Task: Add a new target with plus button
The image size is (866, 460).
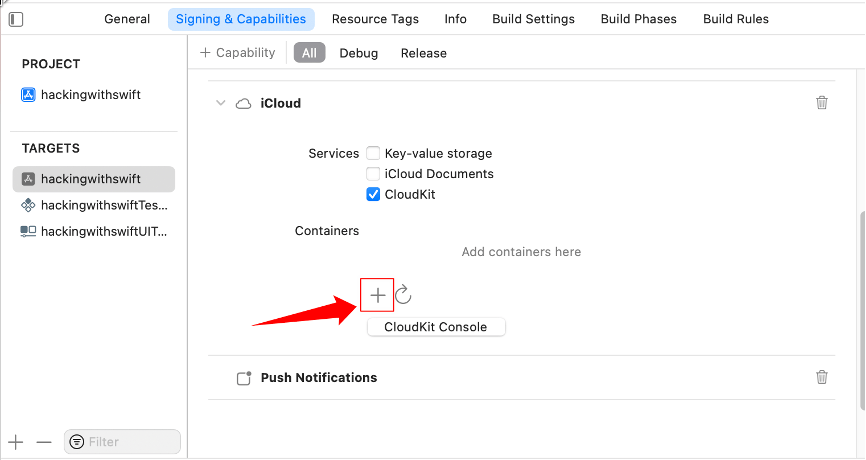Action: [x=16, y=442]
